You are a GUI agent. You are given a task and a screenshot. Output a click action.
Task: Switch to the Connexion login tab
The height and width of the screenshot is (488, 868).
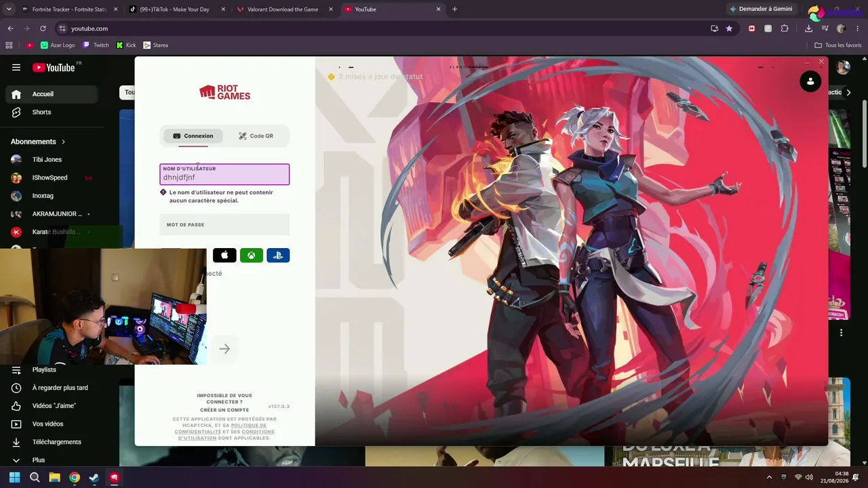click(x=193, y=136)
